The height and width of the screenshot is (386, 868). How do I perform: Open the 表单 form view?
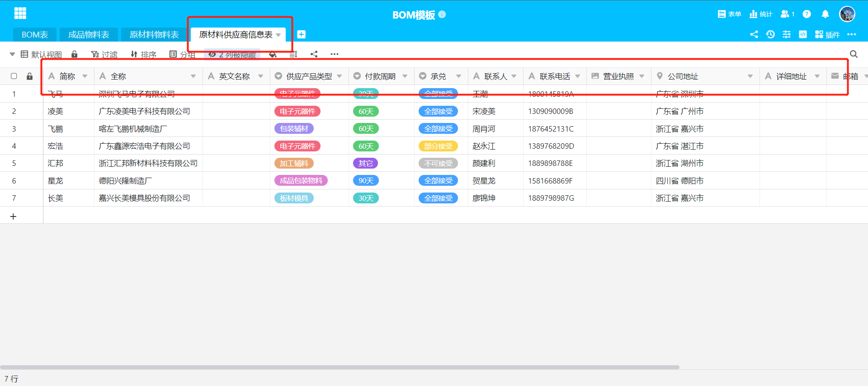tap(729, 14)
